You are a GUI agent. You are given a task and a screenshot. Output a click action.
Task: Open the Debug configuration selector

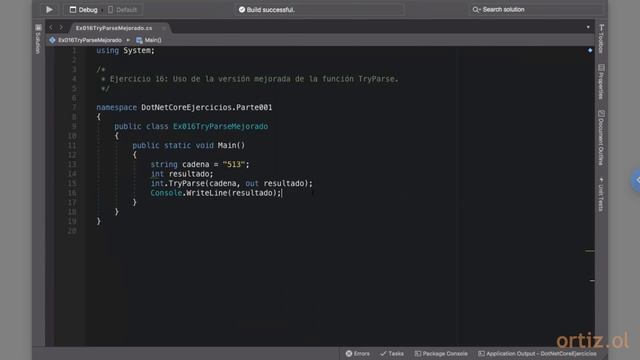click(x=83, y=9)
